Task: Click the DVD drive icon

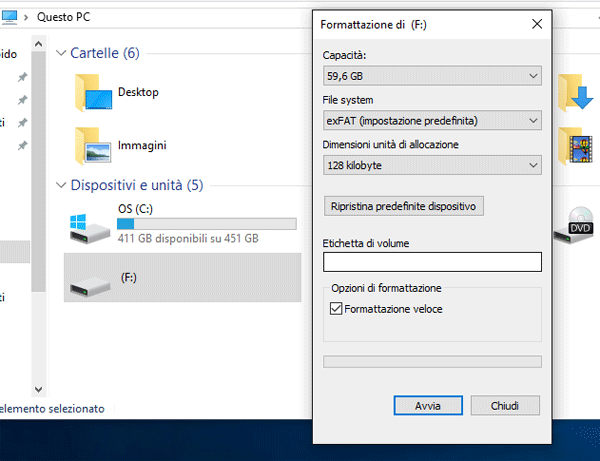Action: (x=581, y=225)
